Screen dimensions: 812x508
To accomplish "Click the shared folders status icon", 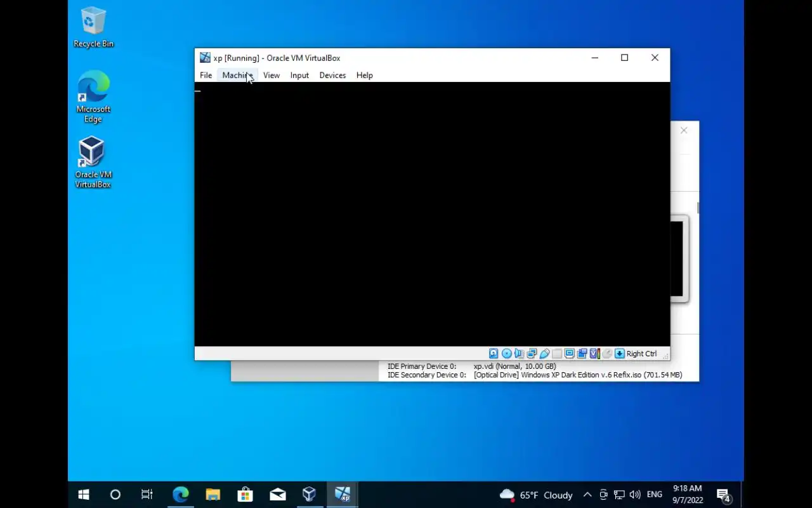I will tap(557, 354).
